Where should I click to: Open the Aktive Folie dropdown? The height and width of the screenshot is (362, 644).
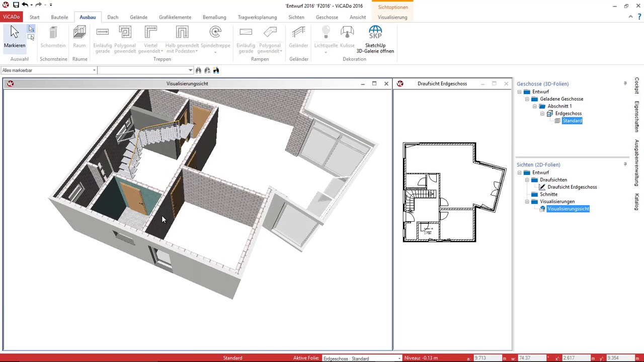tap(399, 358)
